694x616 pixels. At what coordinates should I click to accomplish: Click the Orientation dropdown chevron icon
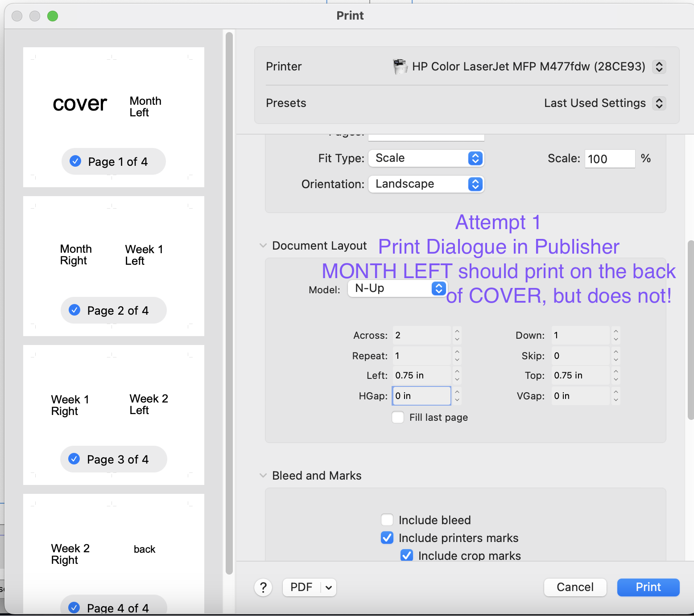click(x=475, y=184)
